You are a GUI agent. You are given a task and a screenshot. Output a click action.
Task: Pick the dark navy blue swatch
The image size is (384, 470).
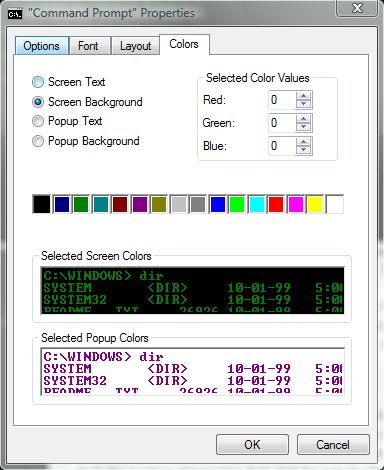pos(62,204)
